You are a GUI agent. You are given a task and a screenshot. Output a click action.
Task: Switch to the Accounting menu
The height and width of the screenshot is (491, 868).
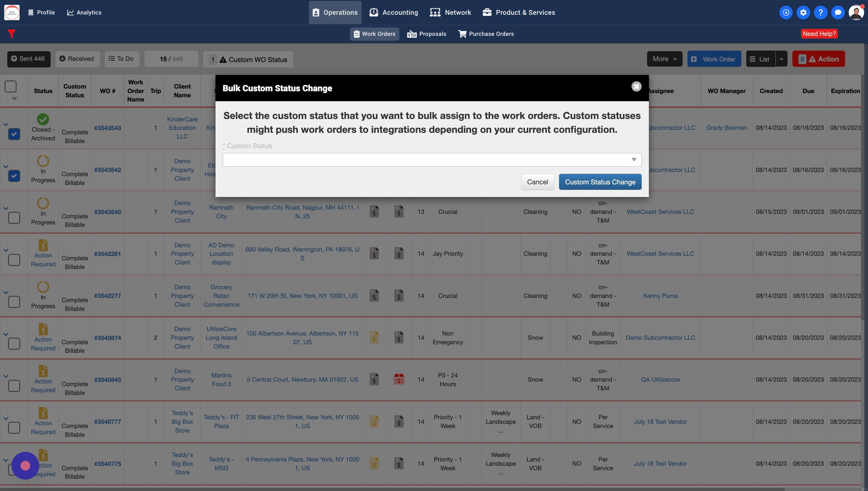click(x=394, y=12)
